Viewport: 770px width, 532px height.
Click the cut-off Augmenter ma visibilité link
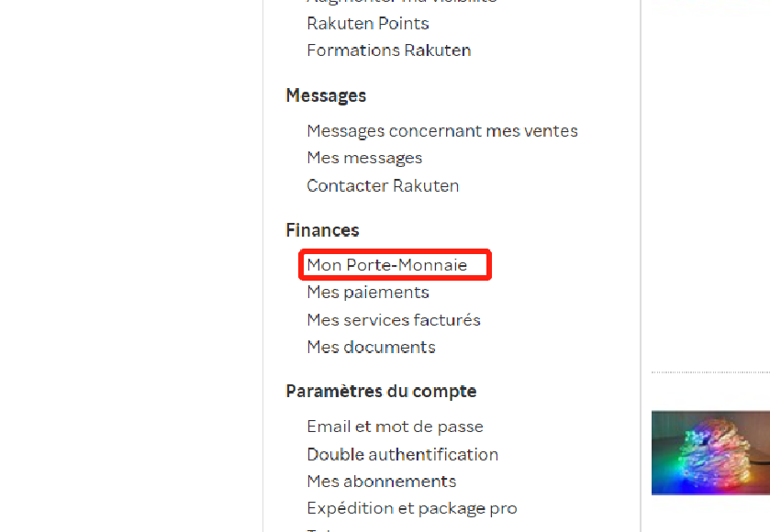coord(402,2)
